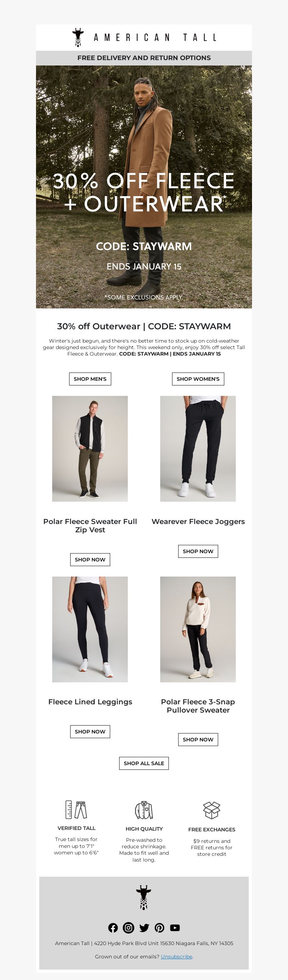
Task: Click the Verified Tall ruler and pants icon
Action: (76, 809)
